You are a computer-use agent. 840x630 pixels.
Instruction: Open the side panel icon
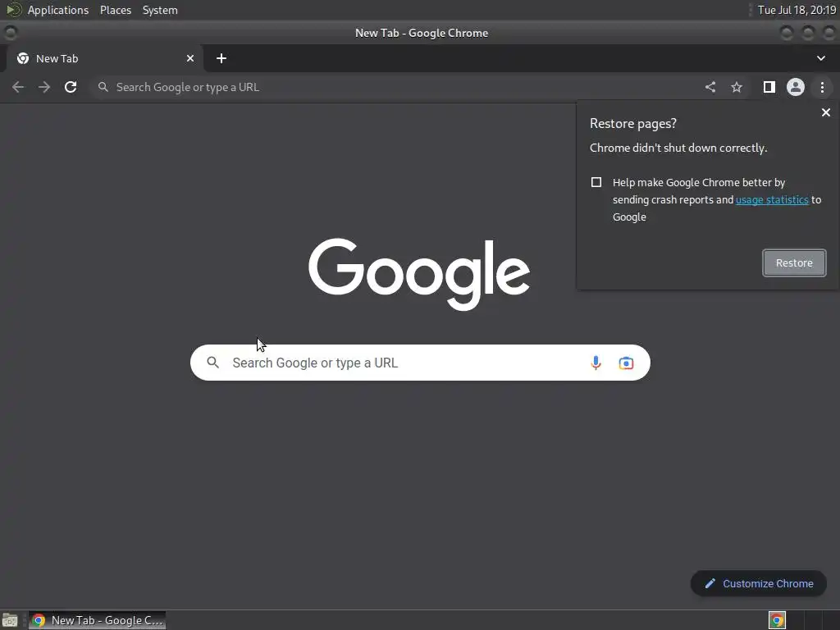[769, 87]
